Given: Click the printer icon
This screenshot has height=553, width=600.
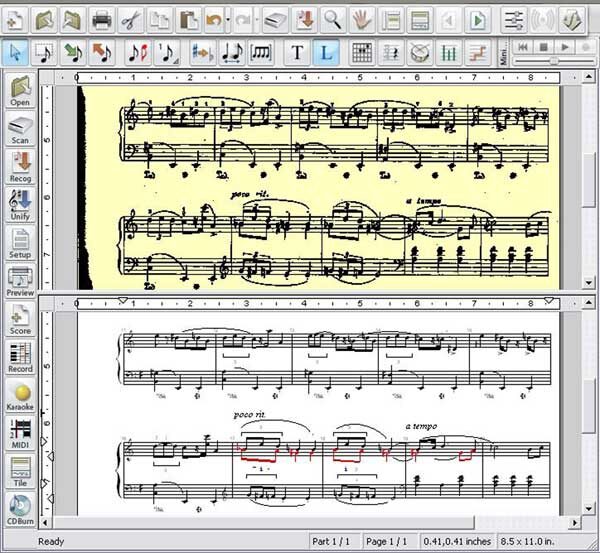Looking at the screenshot, I should coord(102,20).
